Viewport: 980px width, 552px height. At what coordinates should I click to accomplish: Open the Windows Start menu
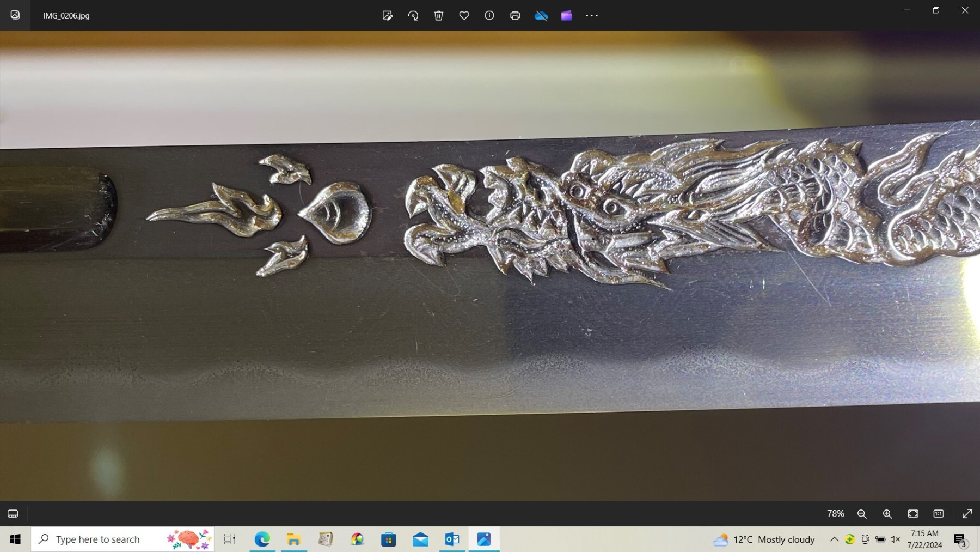pyautogui.click(x=15, y=539)
